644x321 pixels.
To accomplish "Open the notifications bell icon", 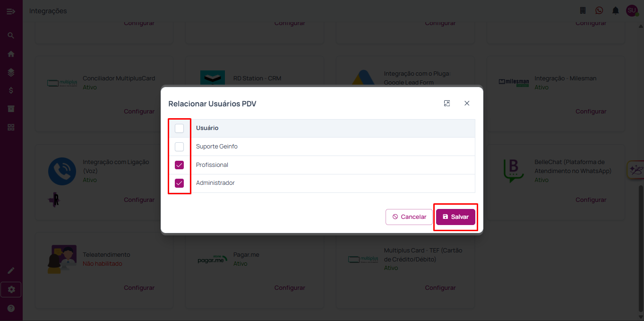I will [x=615, y=10].
